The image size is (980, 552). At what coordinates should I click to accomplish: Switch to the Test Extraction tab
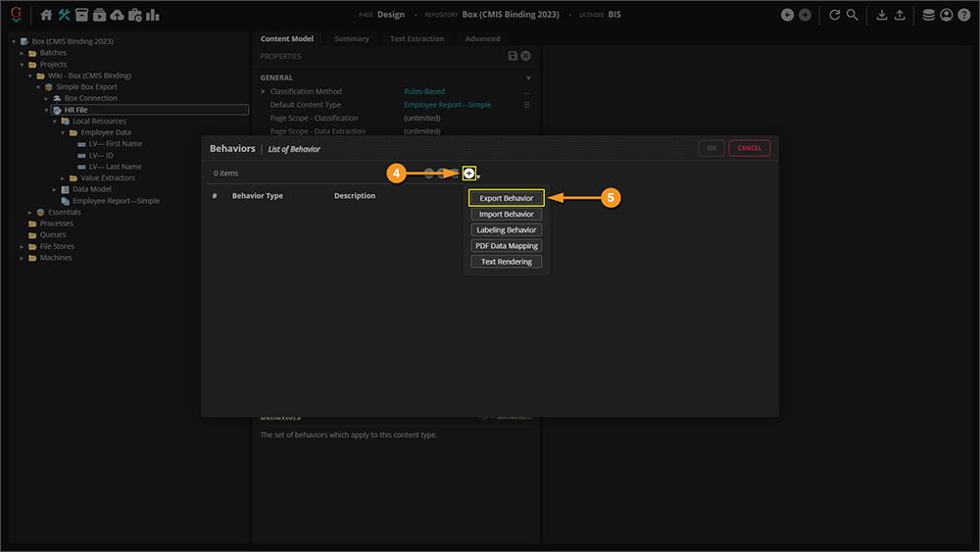click(416, 39)
